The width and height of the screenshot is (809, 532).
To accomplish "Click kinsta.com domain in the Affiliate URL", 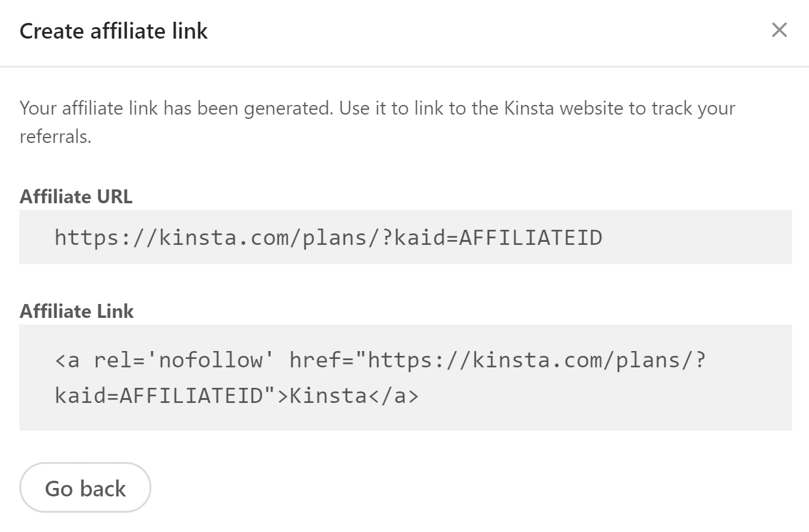I will [224, 238].
